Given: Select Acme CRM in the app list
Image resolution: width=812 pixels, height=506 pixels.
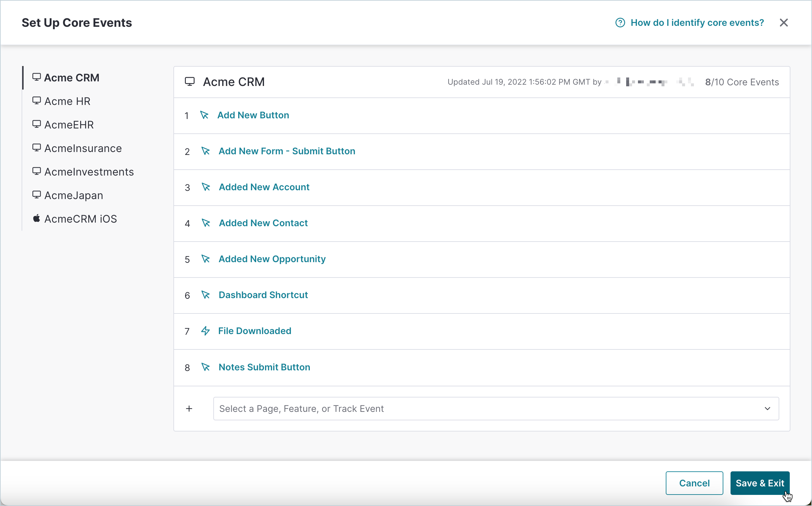Looking at the screenshot, I should (72, 78).
